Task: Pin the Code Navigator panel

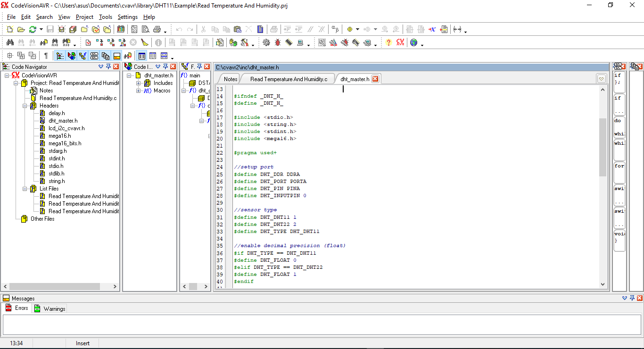Action: [108, 66]
